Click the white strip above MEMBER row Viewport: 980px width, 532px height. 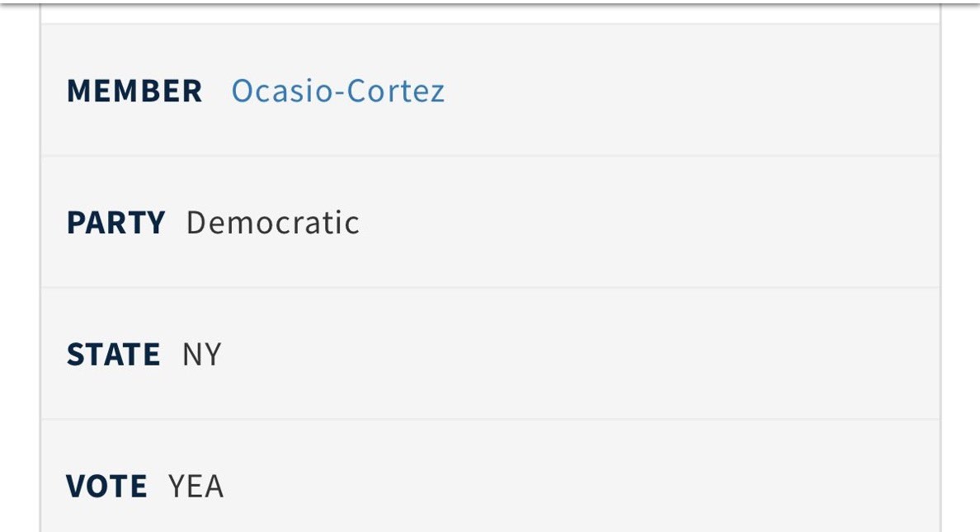tap(490, 14)
